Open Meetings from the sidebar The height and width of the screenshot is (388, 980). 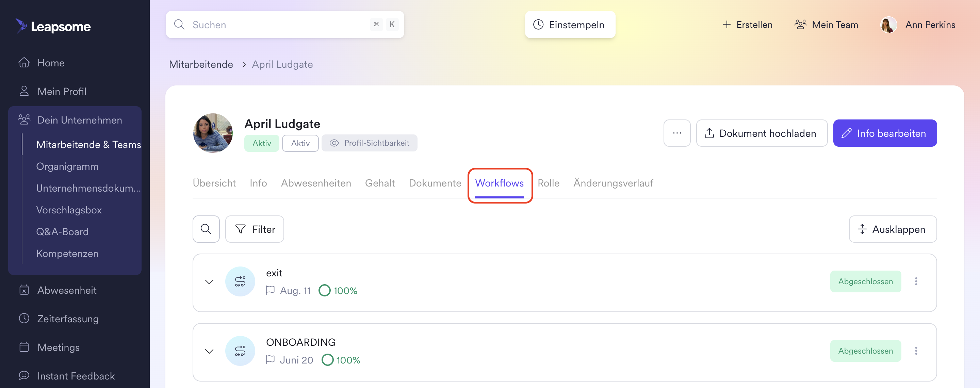pyautogui.click(x=58, y=347)
